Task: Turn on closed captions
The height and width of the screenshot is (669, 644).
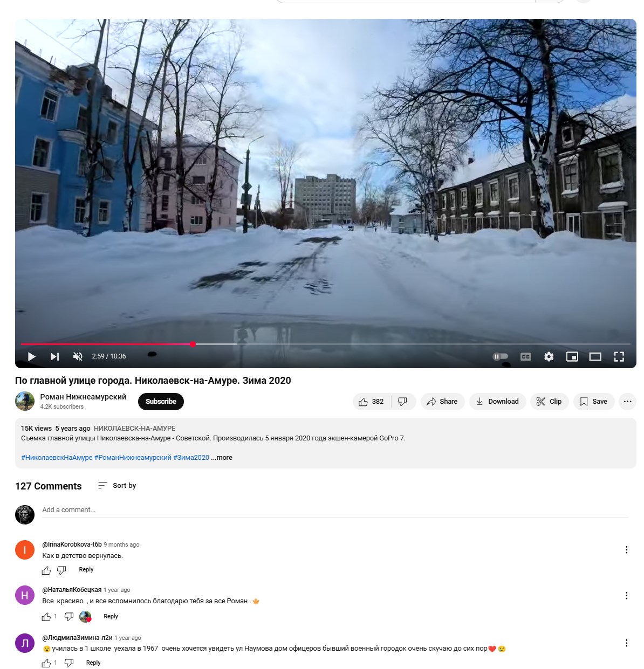Action: [526, 356]
